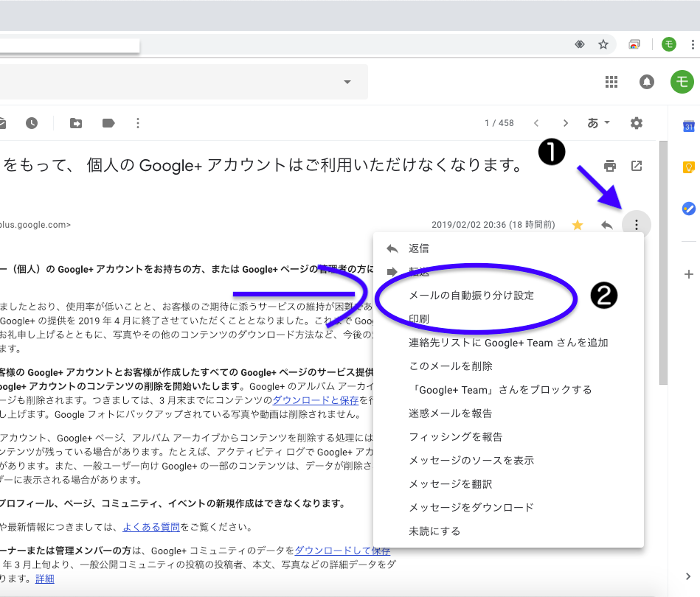
Task: Follow the よくある質問 link
Action: [151, 527]
